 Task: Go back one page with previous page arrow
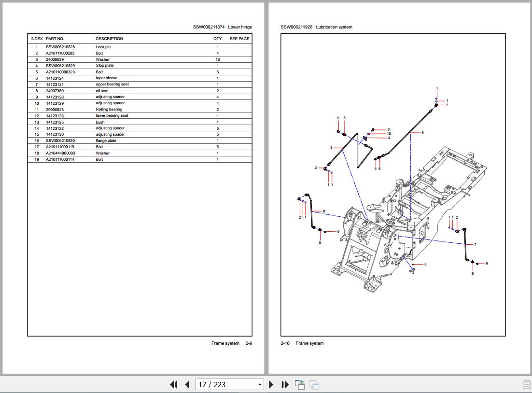coord(186,384)
